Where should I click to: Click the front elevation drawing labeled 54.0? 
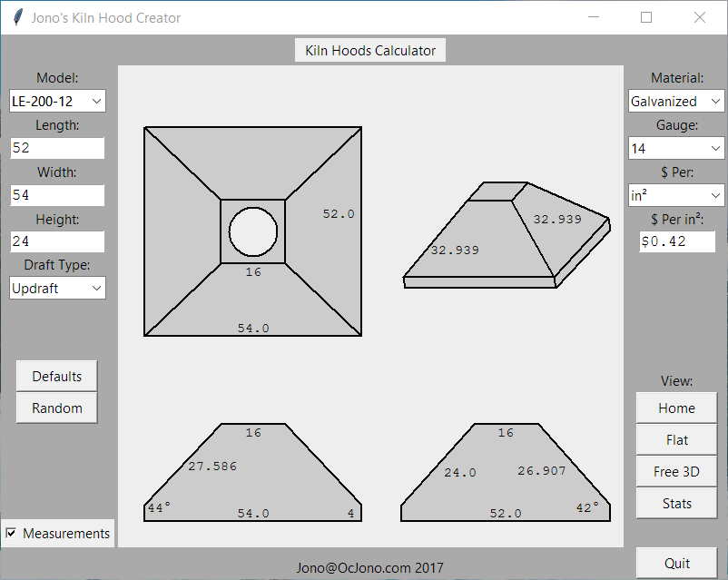tap(252, 472)
